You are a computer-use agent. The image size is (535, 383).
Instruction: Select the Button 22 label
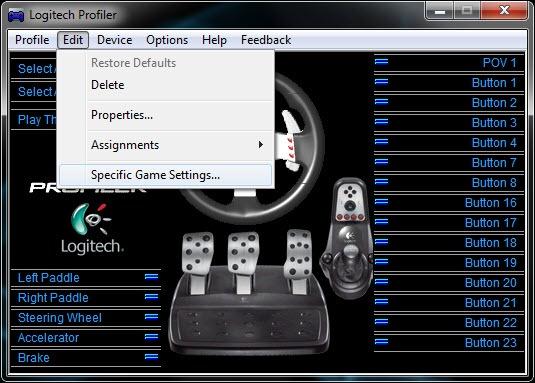click(x=491, y=323)
